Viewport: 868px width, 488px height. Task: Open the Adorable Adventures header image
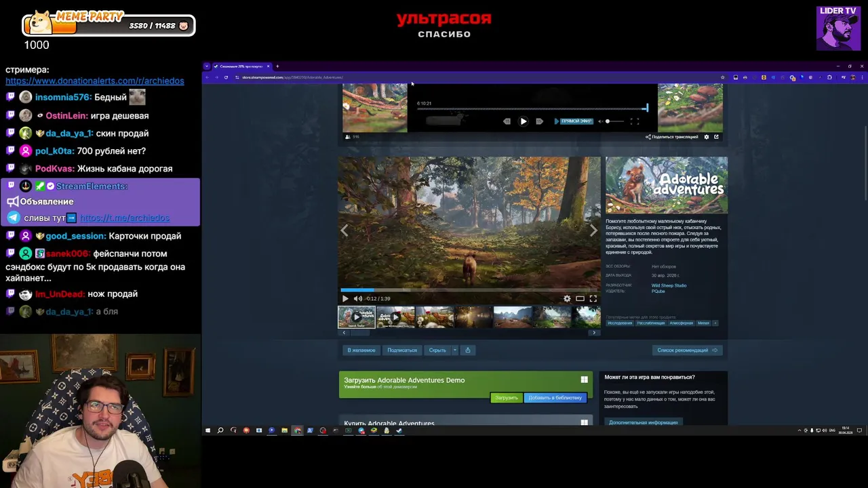tap(667, 186)
